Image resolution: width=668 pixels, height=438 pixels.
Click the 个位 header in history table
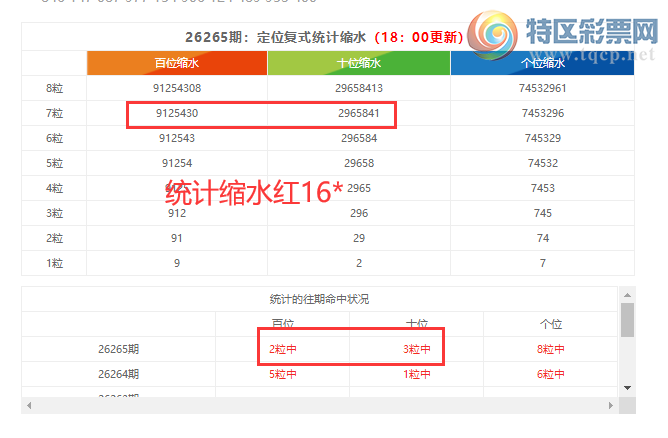coord(550,324)
